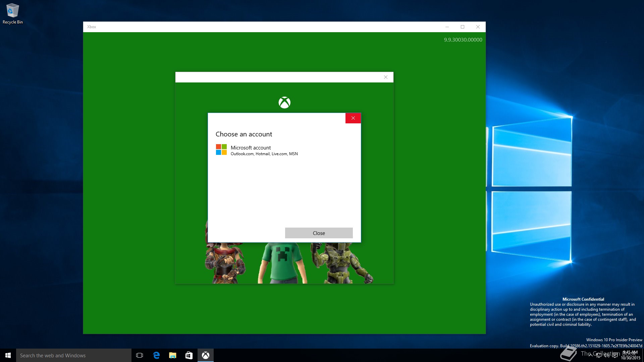The height and width of the screenshot is (362, 644).
Task: Dismiss Choose an account with red X
Action: (353, 118)
